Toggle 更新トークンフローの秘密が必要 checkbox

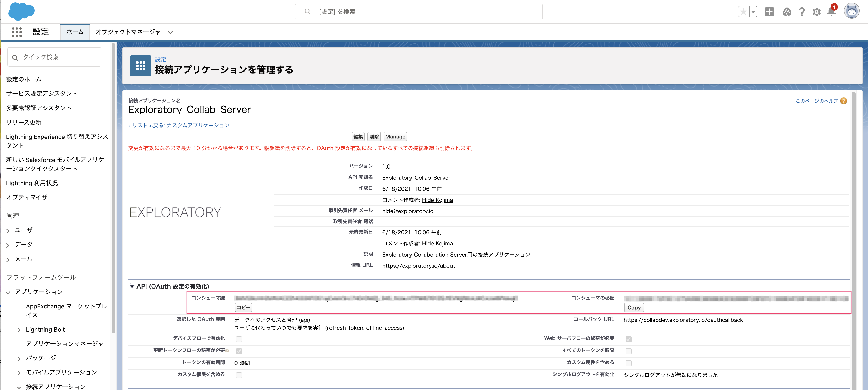(239, 351)
